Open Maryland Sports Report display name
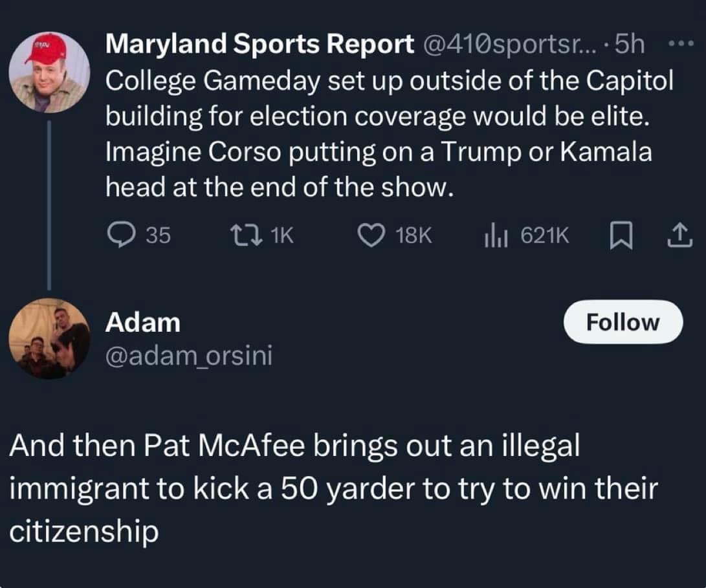Viewport: 706px width, 588px height. [x=259, y=44]
